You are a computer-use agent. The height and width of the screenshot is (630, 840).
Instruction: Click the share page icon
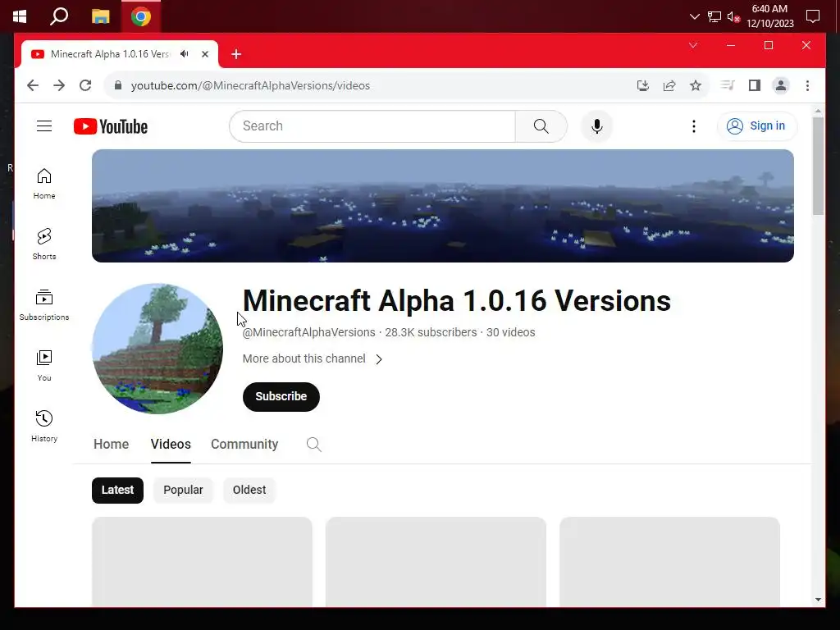tap(669, 85)
